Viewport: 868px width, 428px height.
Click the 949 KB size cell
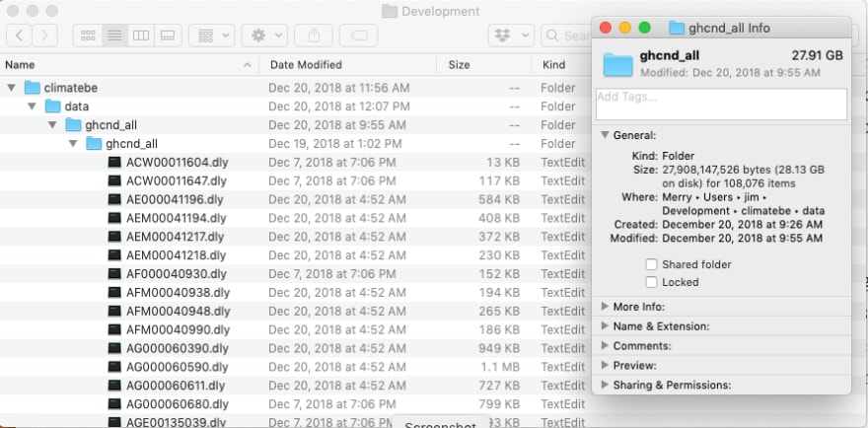tap(499, 348)
